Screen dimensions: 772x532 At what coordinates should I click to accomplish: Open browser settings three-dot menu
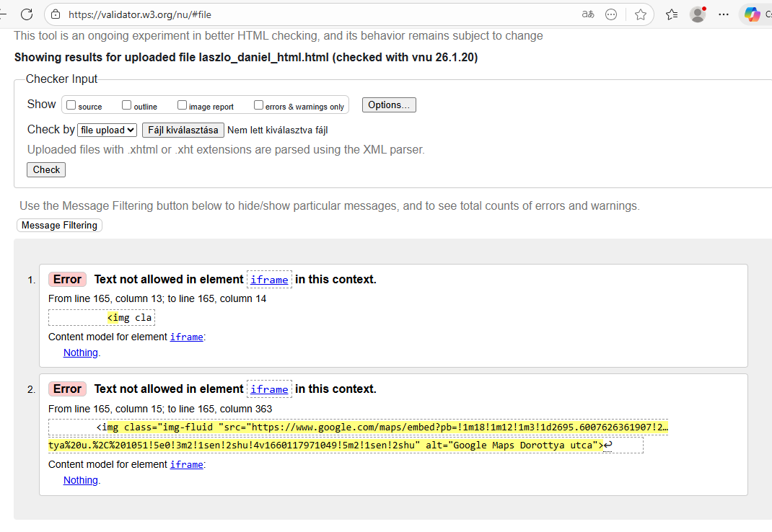724,14
